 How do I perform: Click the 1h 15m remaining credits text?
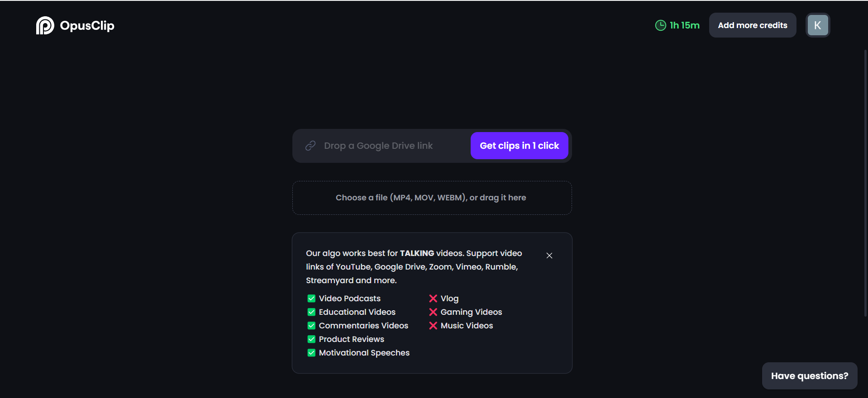click(684, 25)
